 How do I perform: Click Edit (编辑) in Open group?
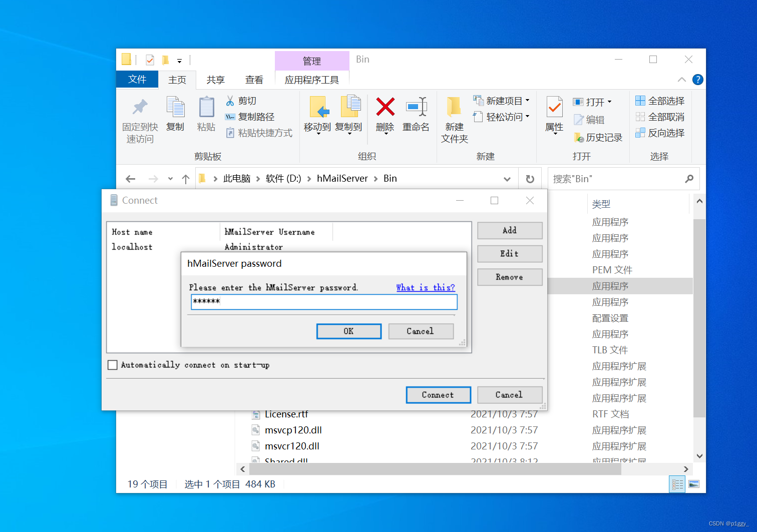589,120
